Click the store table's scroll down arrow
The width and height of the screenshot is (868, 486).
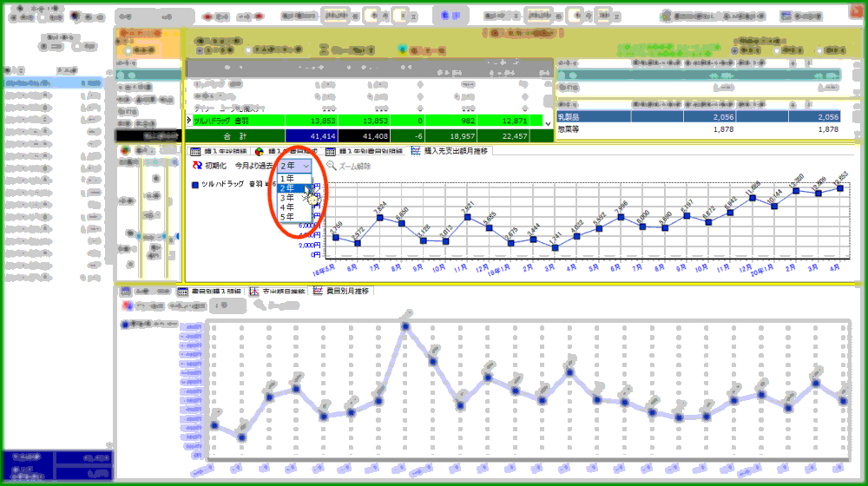[548, 124]
